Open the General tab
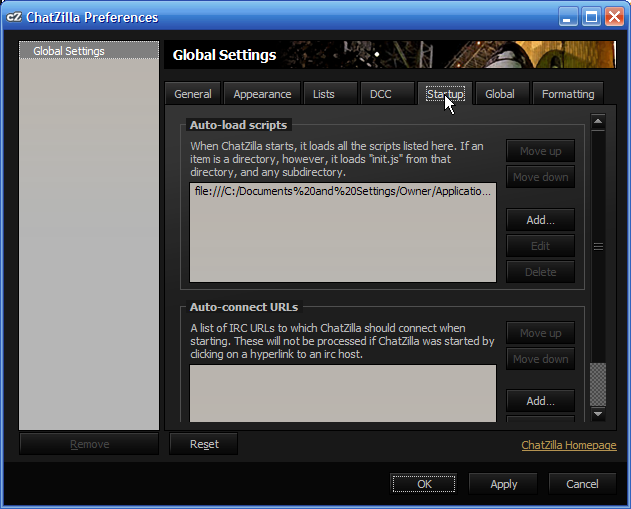The width and height of the screenshot is (631, 509). click(193, 94)
